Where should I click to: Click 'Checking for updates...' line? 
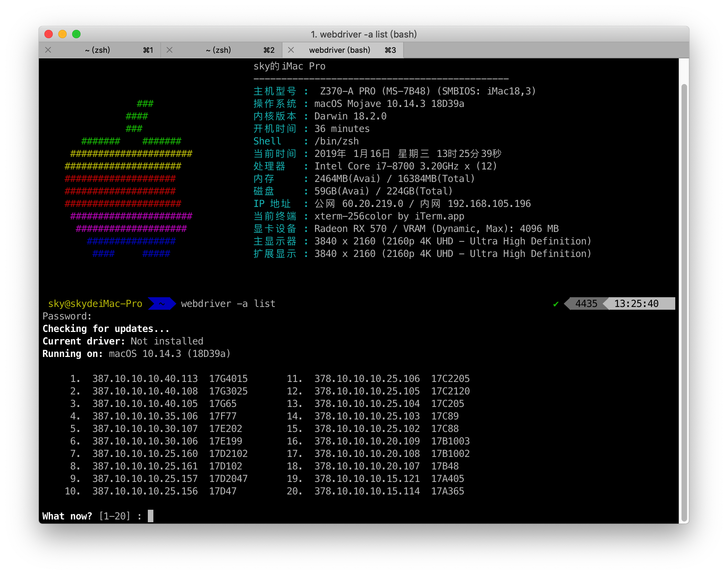click(x=106, y=329)
